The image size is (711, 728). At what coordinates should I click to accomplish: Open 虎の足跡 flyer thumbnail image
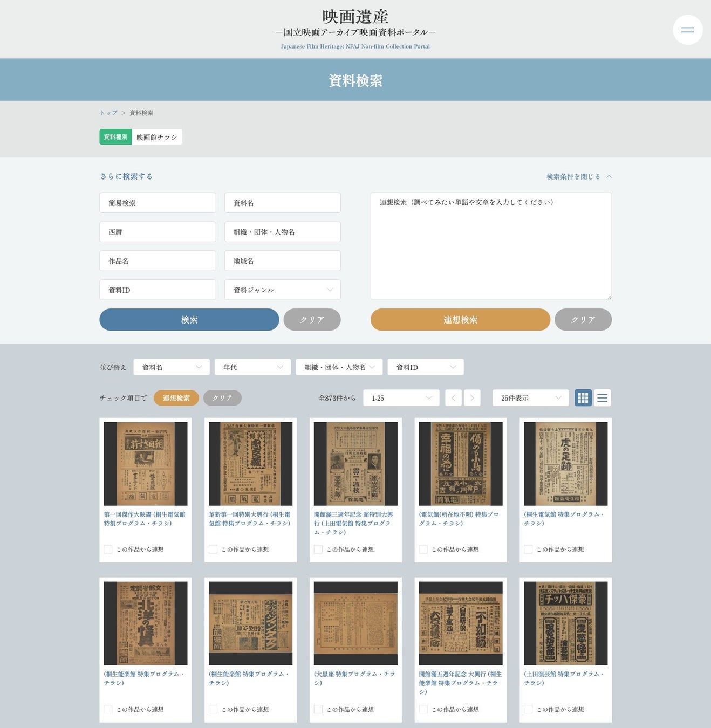point(565,464)
